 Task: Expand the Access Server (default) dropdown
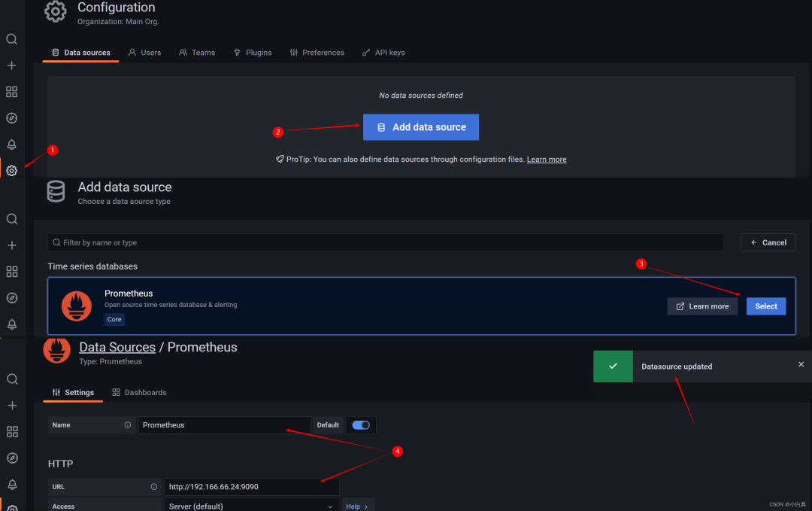click(251, 506)
